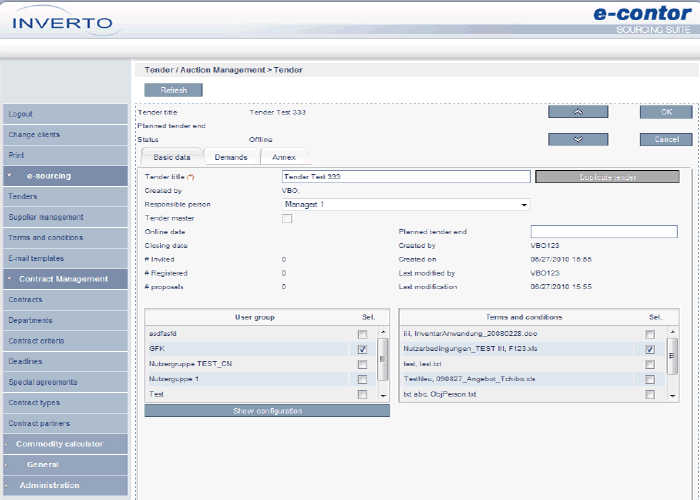Click User group list scroll-down arrow

click(x=383, y=396)
